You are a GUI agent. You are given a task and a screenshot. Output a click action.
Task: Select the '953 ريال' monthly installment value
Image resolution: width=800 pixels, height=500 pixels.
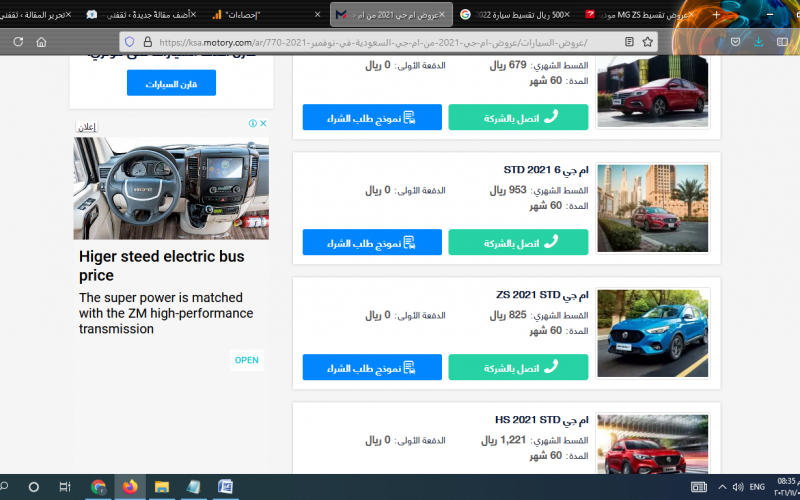tap(508, 190)
